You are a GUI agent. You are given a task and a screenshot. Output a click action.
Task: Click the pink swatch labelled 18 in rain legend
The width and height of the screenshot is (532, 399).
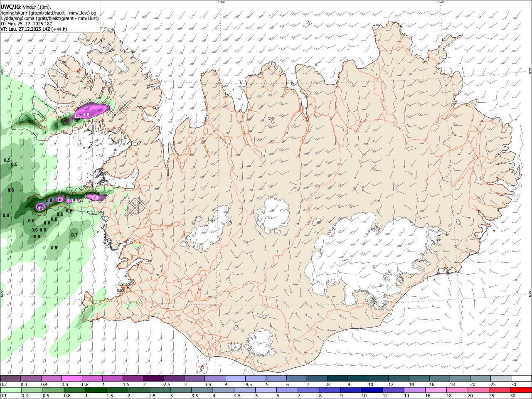coord(457,390)
